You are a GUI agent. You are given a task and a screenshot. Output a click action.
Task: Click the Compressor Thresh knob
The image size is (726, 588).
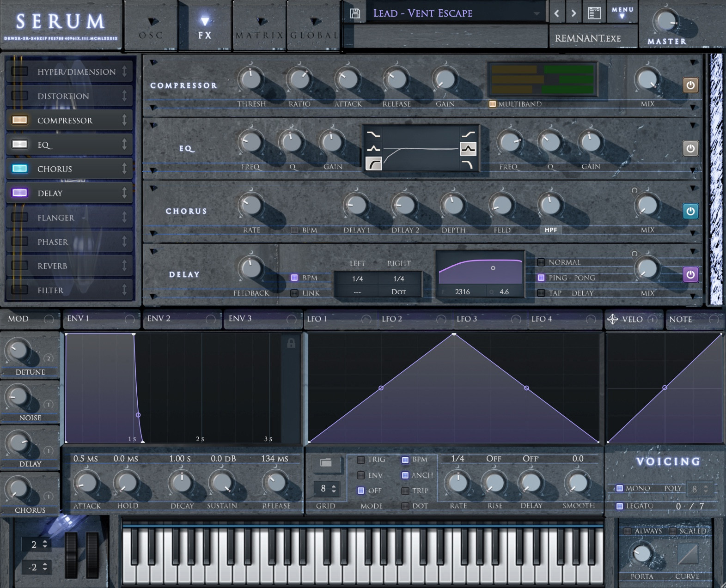pos(251,79)
